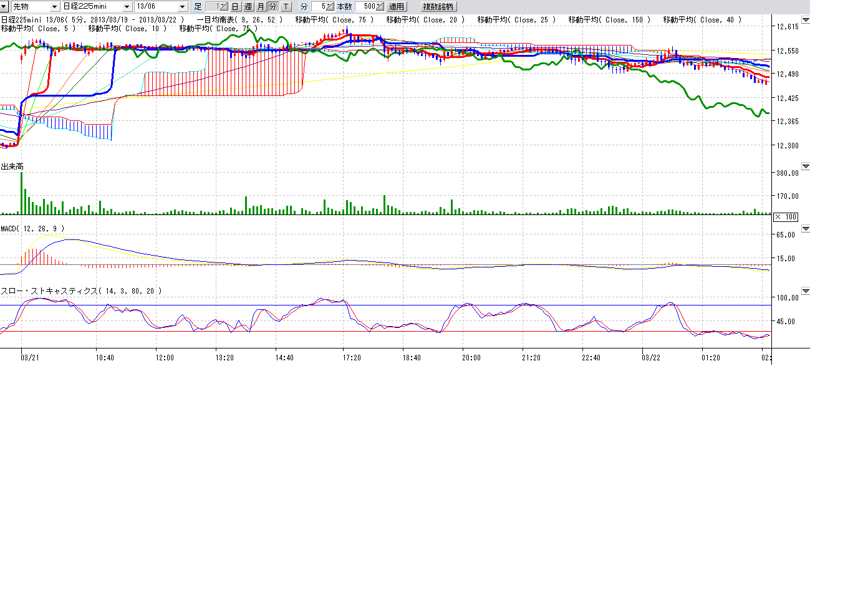868x596 pixels.
Task: Open the 13/06 contract month dropdown
Action: pos(182,7)
